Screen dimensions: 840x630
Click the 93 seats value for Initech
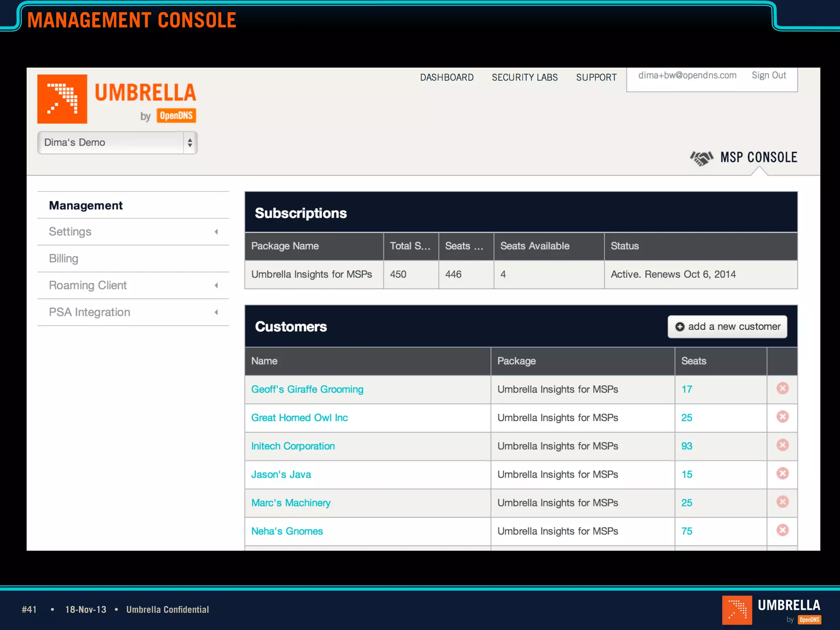[687, 446]
